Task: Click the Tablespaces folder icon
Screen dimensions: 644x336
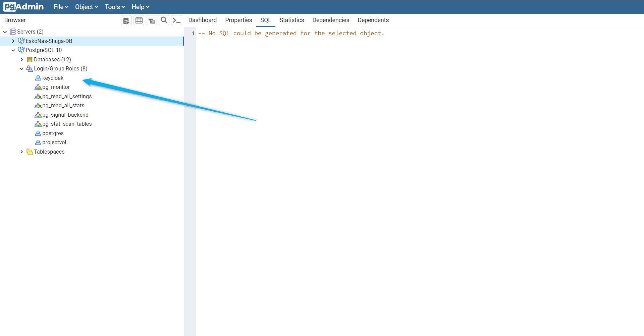Action: 30,152
